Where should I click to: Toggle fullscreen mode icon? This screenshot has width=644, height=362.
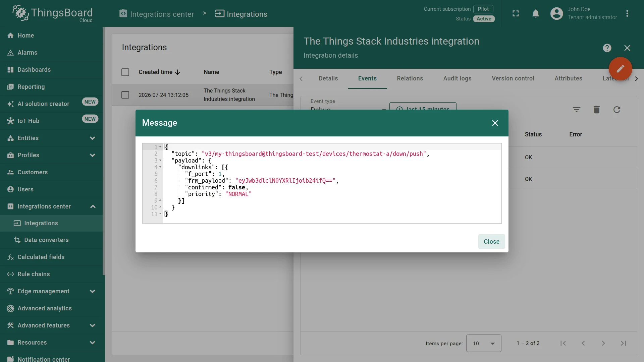(x=516, y=14)
